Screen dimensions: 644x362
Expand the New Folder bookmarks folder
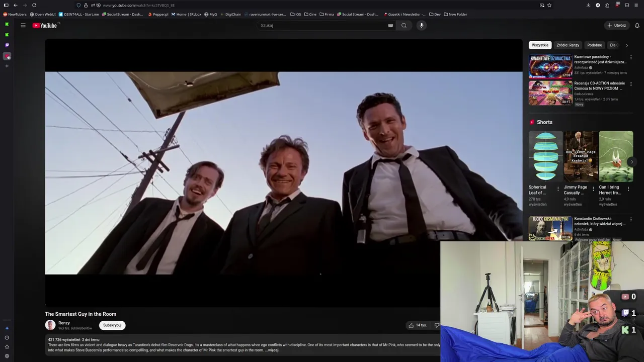455,14
